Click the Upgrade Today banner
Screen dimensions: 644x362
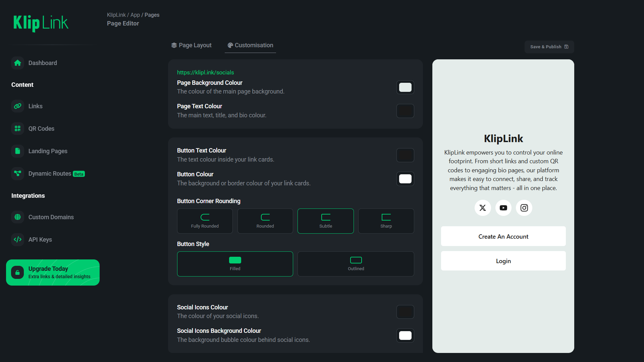click(53, 273)
